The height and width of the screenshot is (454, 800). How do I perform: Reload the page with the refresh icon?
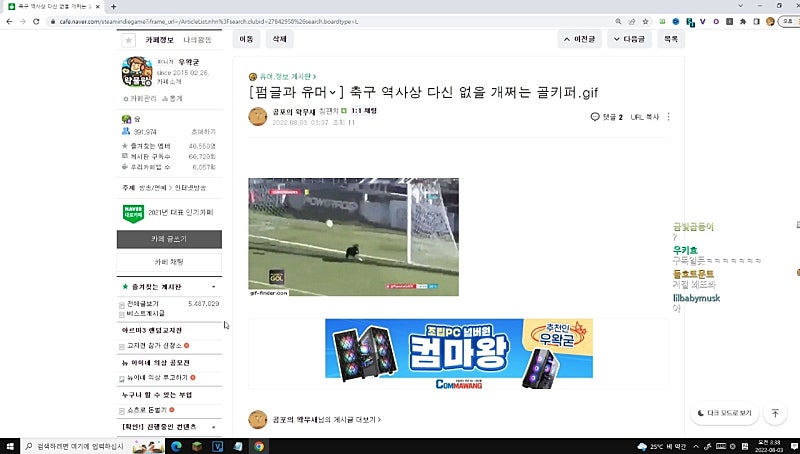pos(36,21)
